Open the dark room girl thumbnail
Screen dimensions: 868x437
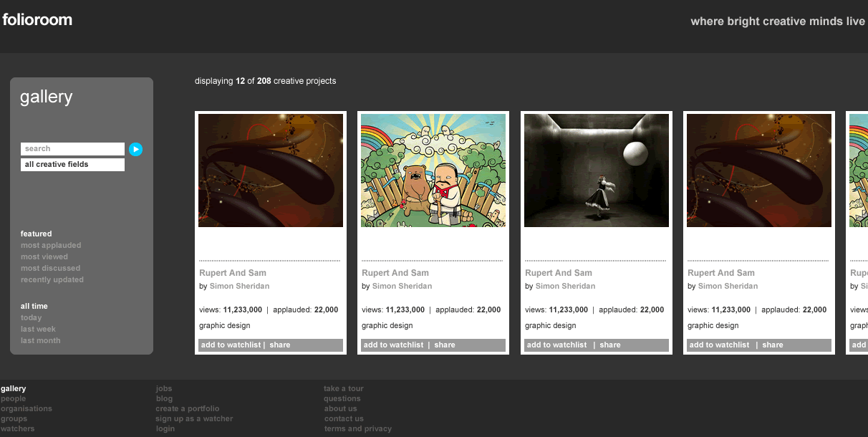[x=597, y=171]
